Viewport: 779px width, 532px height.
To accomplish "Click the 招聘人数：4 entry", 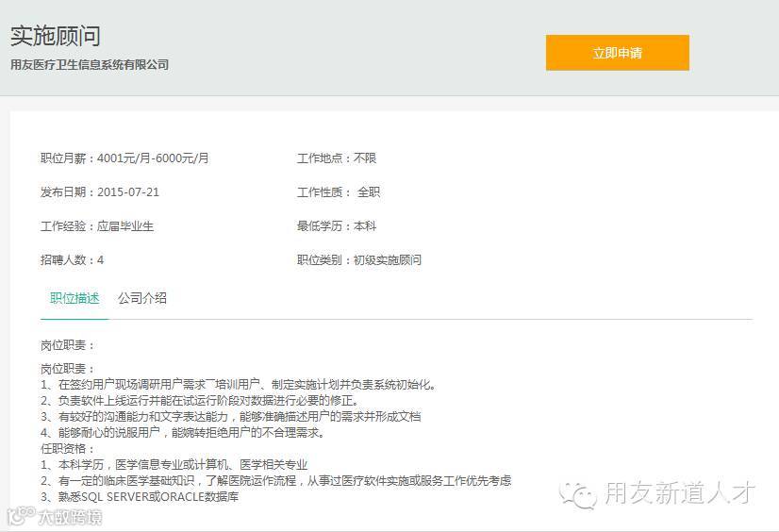I will (x=72, y=259).
